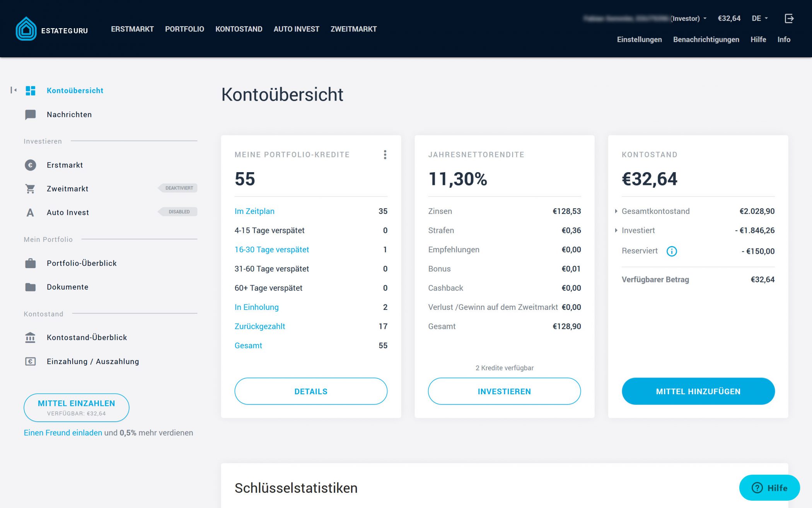This screenshot has height=508, width=812.
Task: Open the Einen Freund einladen link
Action: point(62,433)
